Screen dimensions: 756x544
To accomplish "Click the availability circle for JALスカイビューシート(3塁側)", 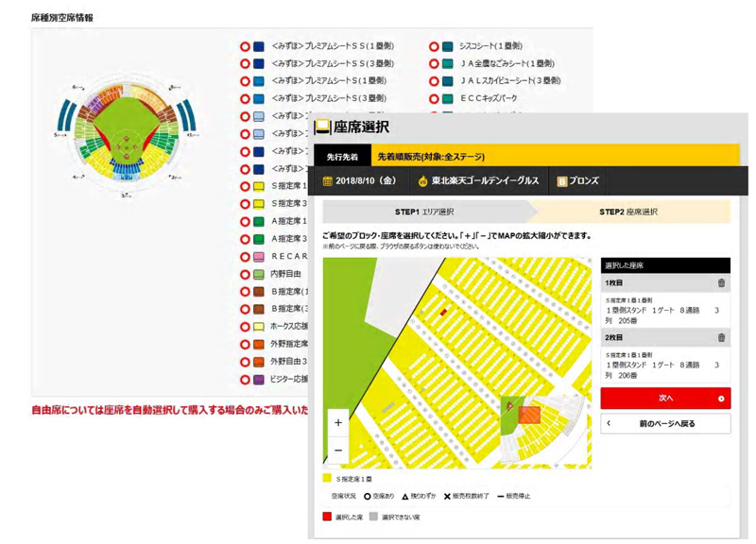I will pos(434,81).
